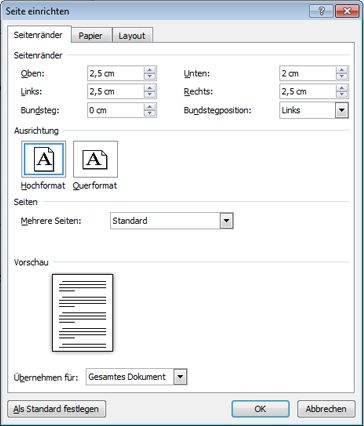The image size is (364, 426).
Task: Open the Seitenränder tab
Action: pos(38,35)
